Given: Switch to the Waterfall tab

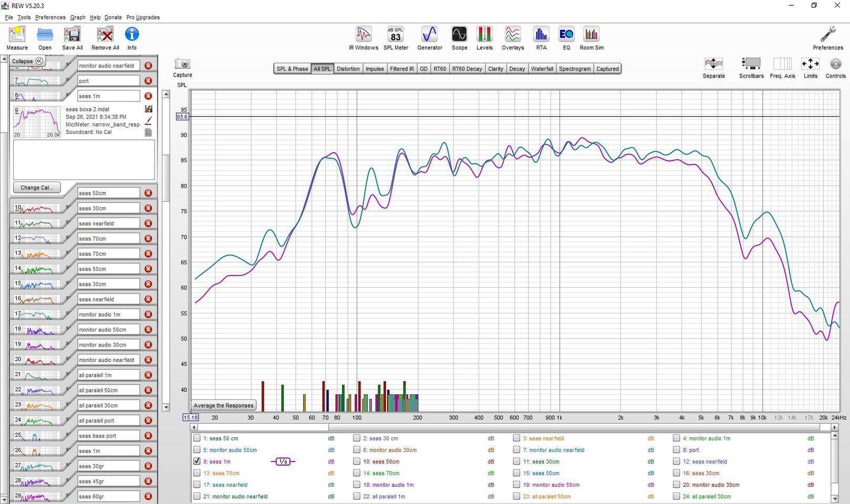Looking at the screenshot, I should pos(542,69).
